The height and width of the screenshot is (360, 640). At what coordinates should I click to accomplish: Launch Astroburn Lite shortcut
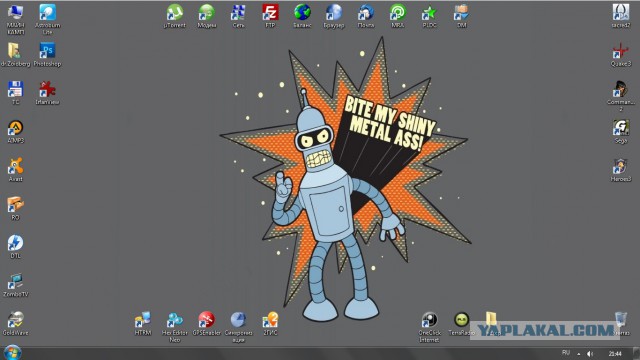tap(47, 12)
